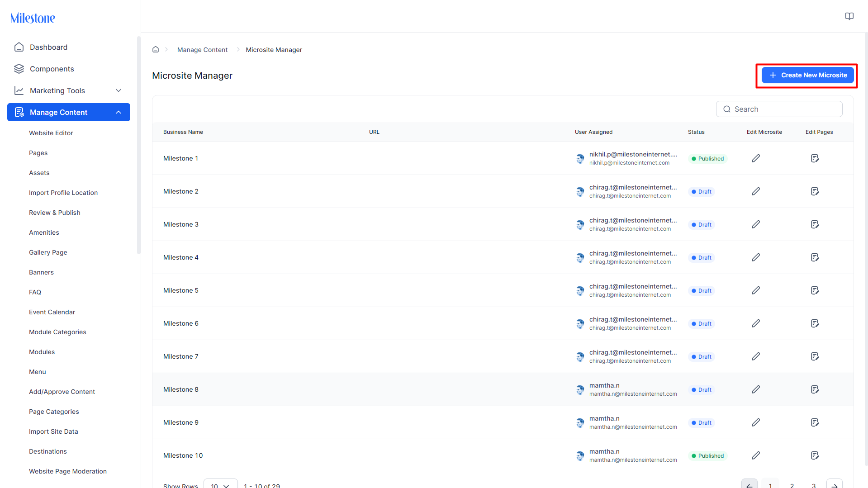Edit microsite pencil for Milestone 3

[756, 224]
